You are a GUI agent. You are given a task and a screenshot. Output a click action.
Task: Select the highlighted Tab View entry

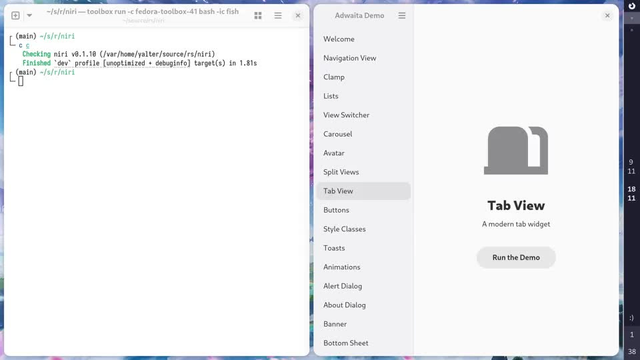[363, 191]
